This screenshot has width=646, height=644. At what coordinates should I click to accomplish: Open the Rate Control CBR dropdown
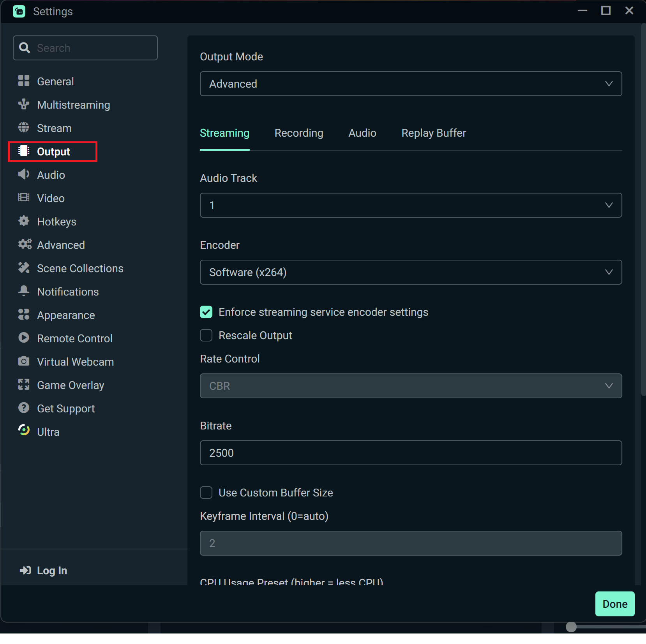tap(411, 386)
